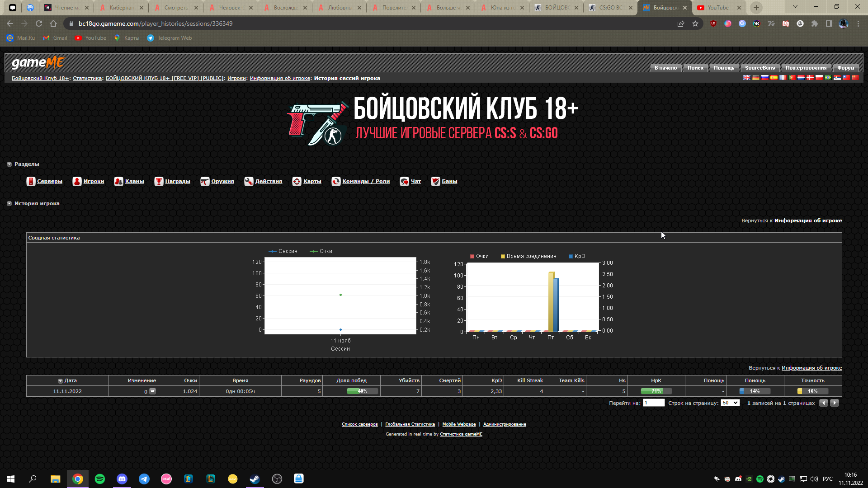Screen dimensions: 868x488
Task: Click Информация об игроке link above summary
Action: click(x=808, y=221)
